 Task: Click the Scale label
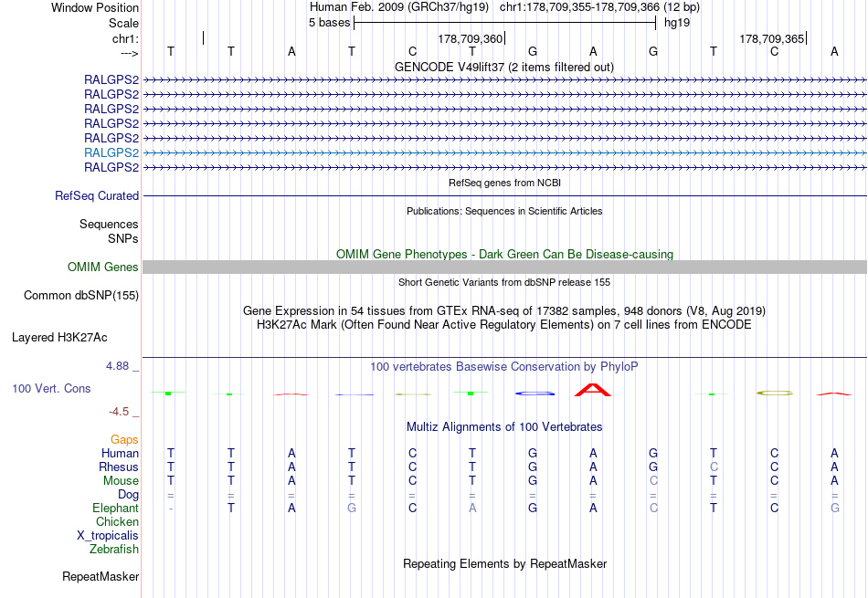point(123,23)
